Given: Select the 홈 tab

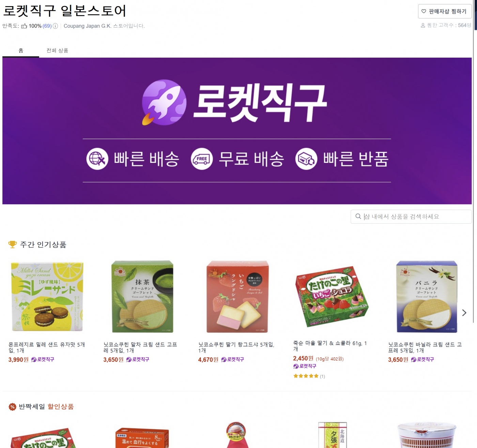Looking at the screenshot, I should click(21, 50).
